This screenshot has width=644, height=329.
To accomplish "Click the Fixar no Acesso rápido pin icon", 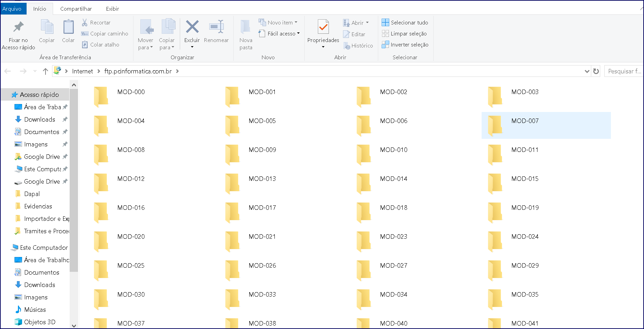I will coord(18,27).
